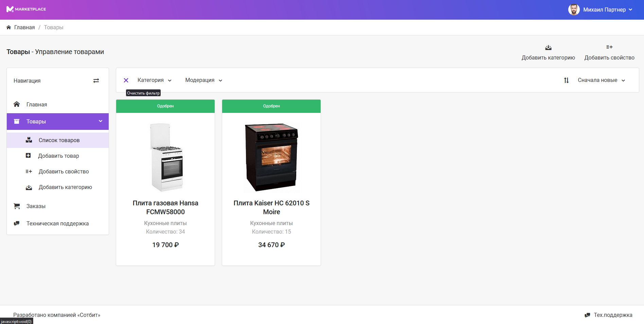This screenshot has width=644, height=324.
Task: Click sidebar Добавить свойство icon
Action: click(x=29, y=171)
